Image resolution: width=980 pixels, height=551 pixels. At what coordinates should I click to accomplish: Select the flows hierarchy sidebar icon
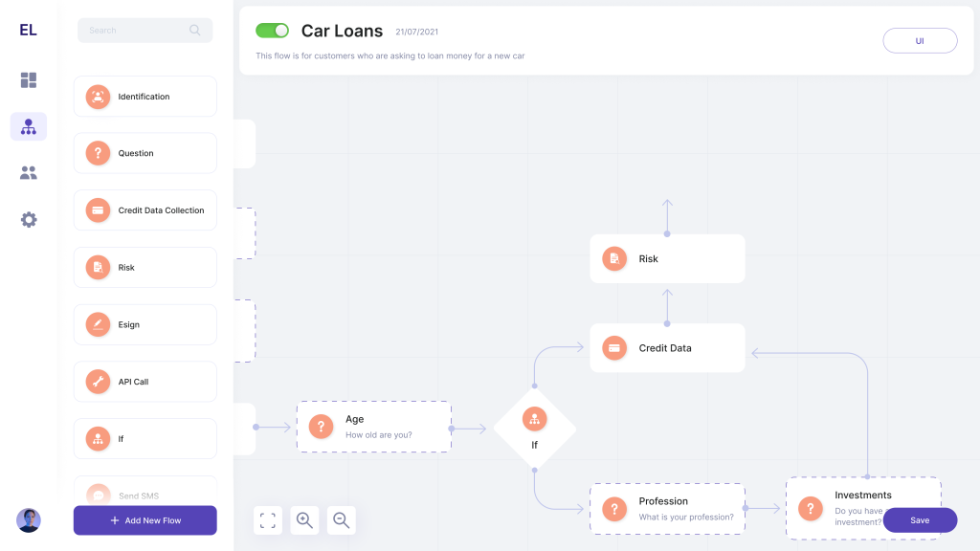[29, 126]
